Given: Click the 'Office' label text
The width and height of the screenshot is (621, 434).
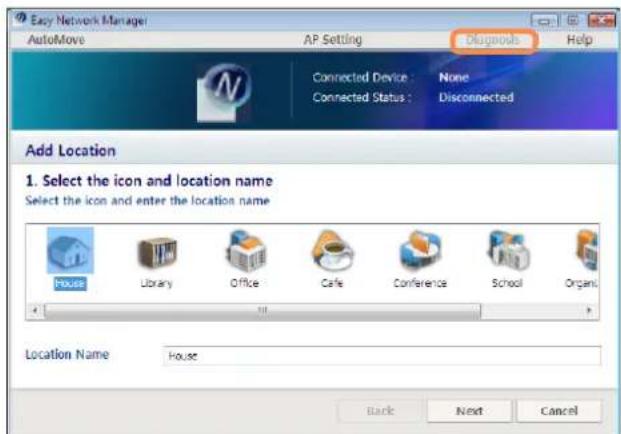Looking at the screenshot, I should point(245,283).
